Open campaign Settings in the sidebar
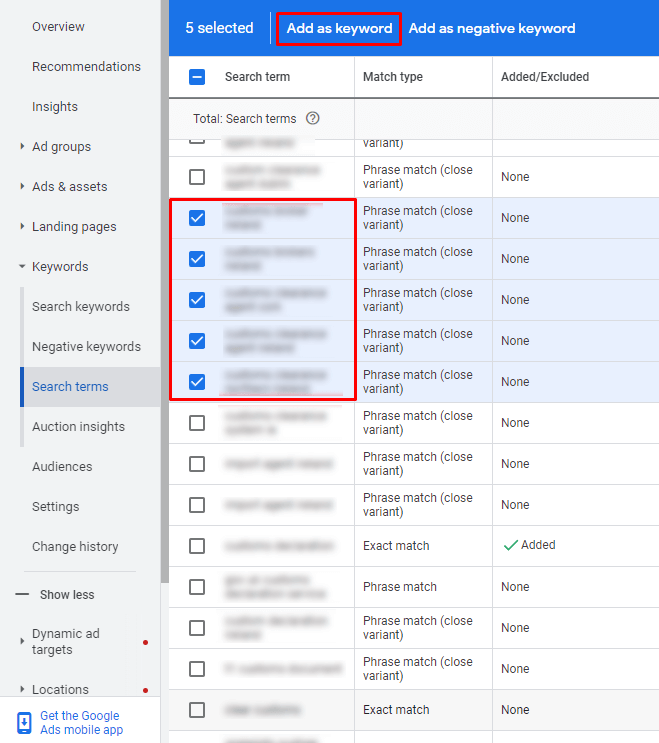 tap(55, 507)
